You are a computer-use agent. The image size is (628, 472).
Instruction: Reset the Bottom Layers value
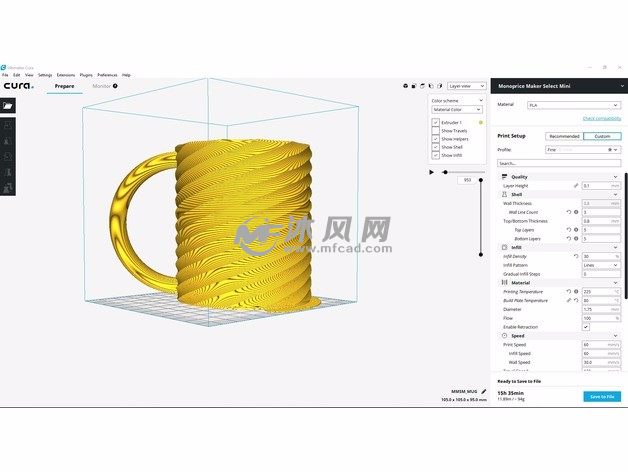(x=569, y=238)
